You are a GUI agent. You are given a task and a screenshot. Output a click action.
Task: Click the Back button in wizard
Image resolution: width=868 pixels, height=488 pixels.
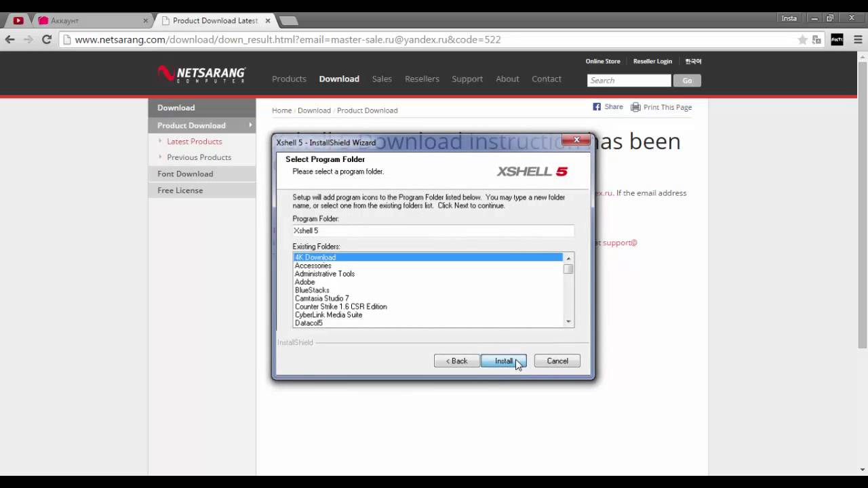tap(456, 361)
